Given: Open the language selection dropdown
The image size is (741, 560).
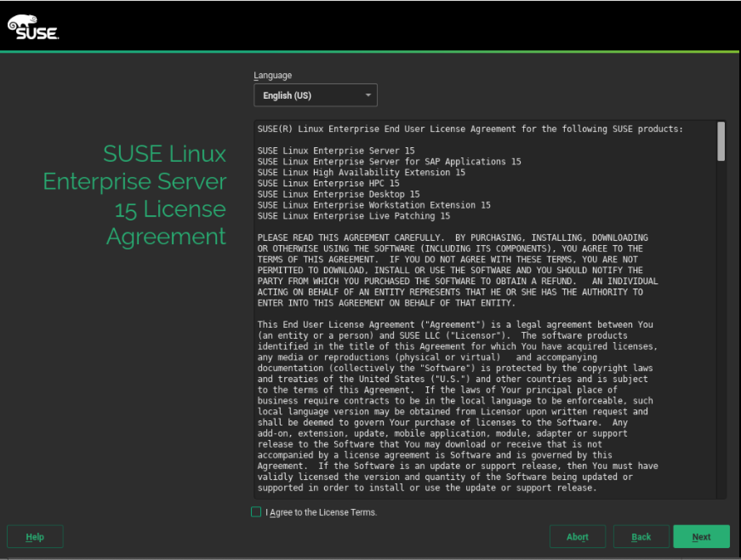Looking at the screenshot, I should coord(316,95).
